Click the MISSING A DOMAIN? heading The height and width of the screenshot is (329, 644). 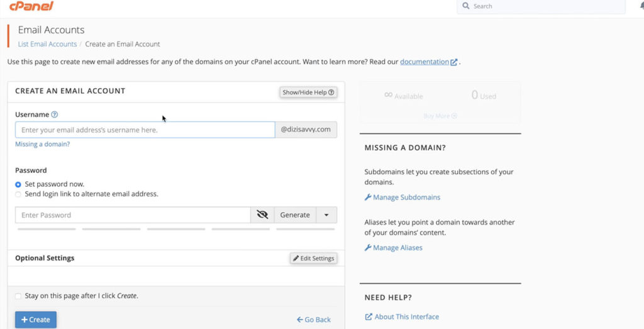pos(405,148)
